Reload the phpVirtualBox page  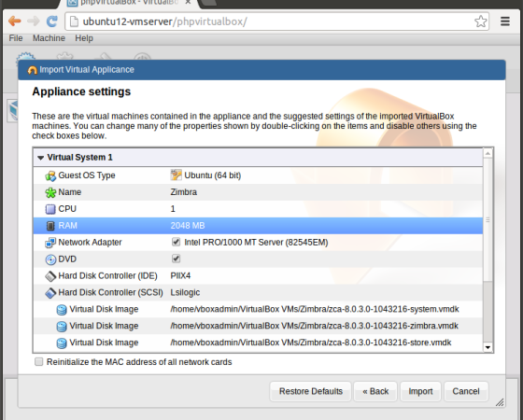[x=52, y=21]
